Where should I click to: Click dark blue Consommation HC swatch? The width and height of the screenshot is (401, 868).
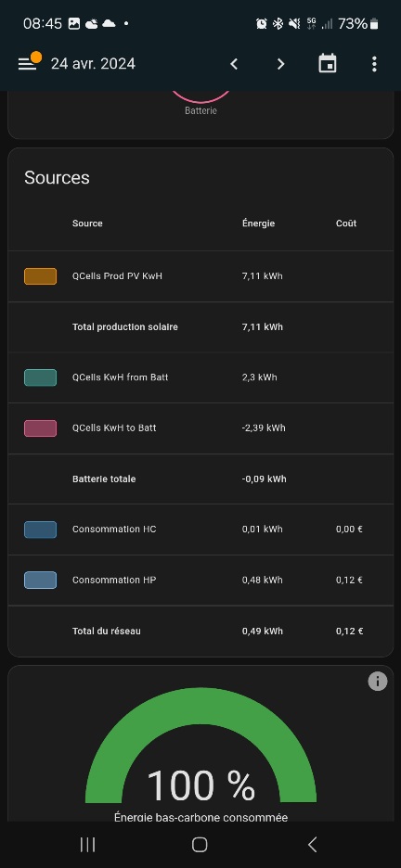41,530
